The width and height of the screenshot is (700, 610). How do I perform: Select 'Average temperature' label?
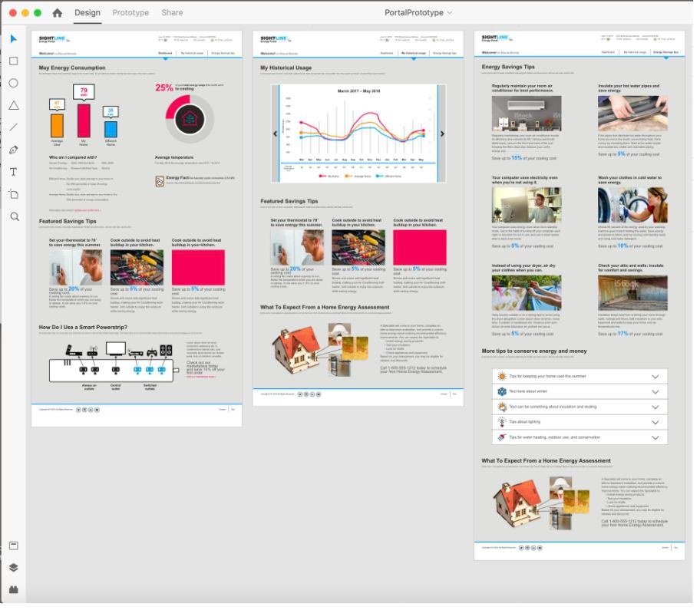(176, 159)
